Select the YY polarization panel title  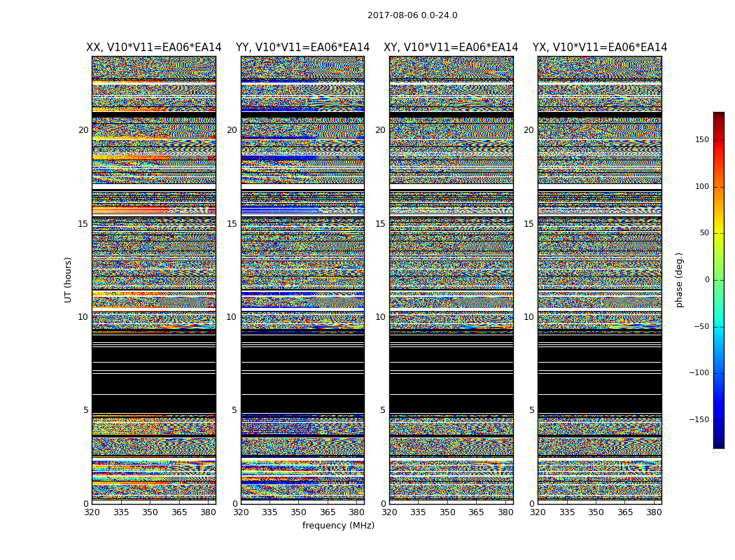[x=302, y=48]
